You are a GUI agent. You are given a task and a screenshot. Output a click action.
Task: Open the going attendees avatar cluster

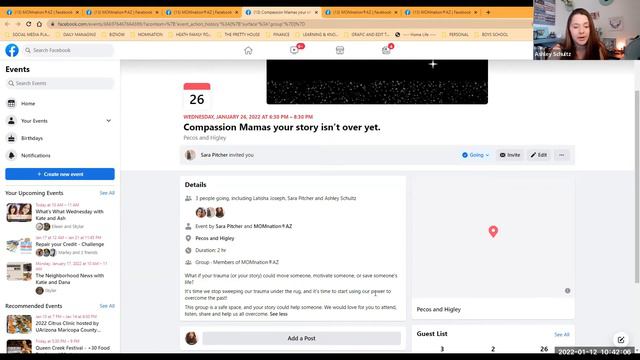click(x=210, y=212)
